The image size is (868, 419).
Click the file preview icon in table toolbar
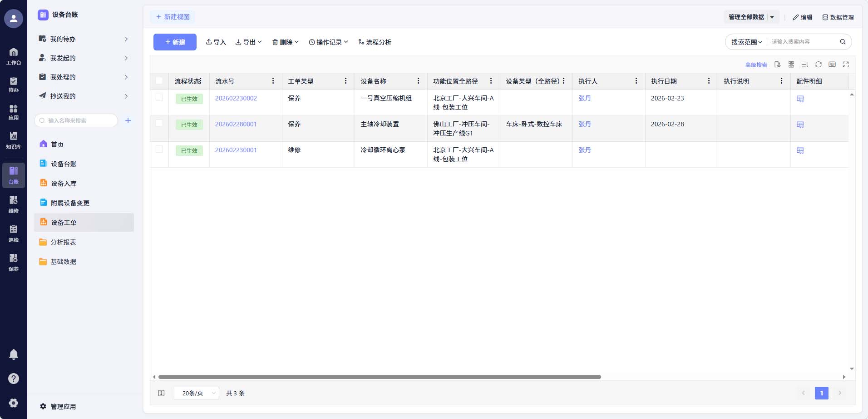click(x=778, y=65)
